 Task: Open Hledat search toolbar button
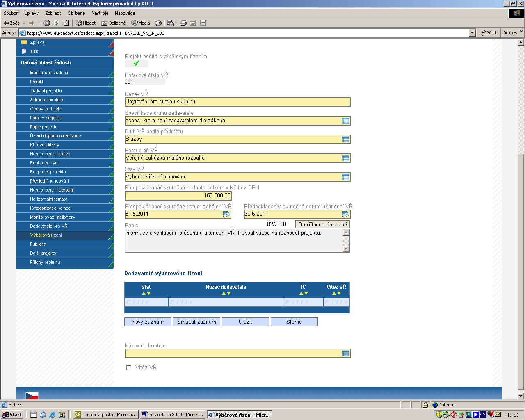[x=86, y=23]
